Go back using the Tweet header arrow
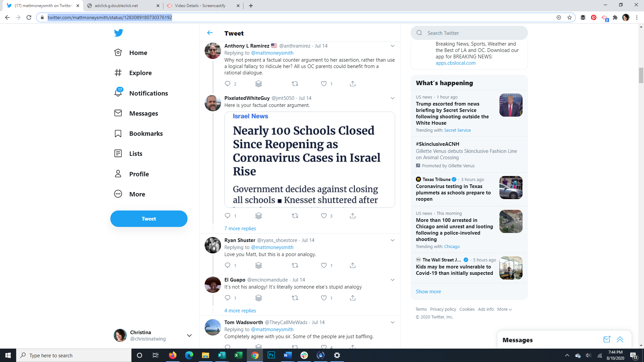The image size is (644, 362). [210, 33]
